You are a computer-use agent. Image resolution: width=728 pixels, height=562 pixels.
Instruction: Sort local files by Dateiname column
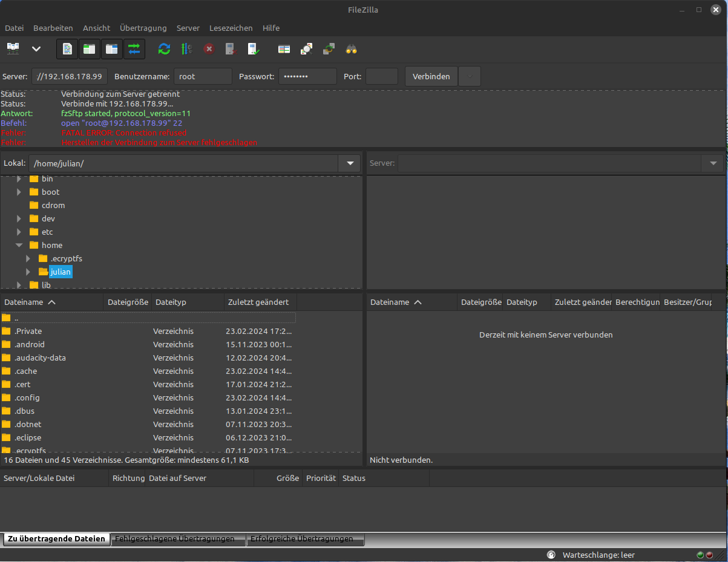point(52,302)
